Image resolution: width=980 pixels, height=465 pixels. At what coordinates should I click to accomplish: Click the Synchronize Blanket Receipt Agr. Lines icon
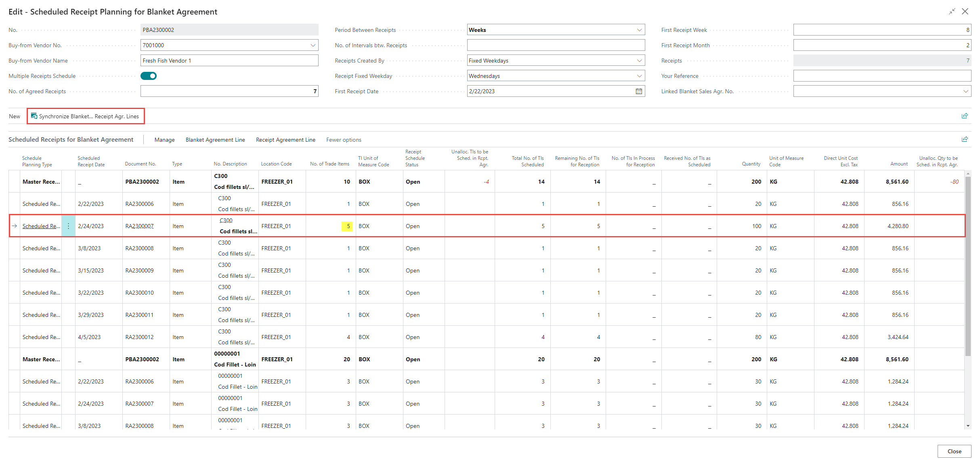[x=34, y=116]
